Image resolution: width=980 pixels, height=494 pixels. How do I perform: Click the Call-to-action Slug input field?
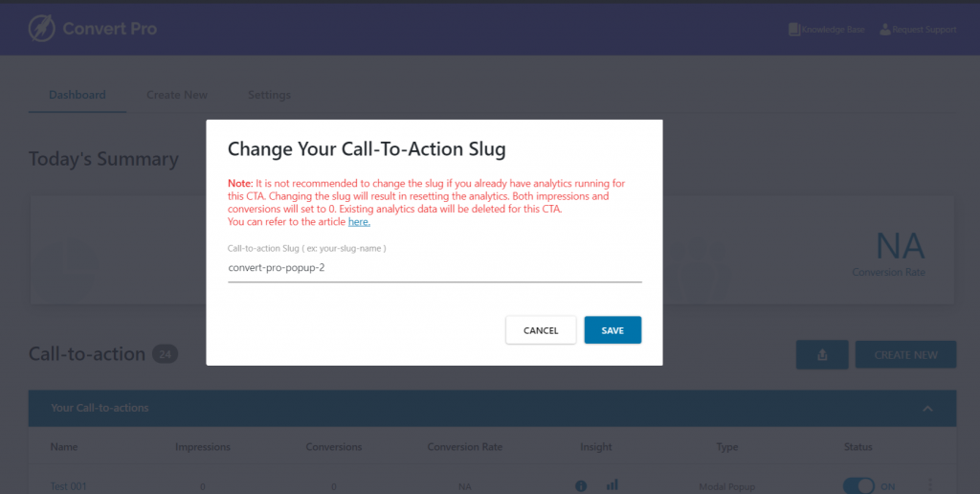pos(434,268)
